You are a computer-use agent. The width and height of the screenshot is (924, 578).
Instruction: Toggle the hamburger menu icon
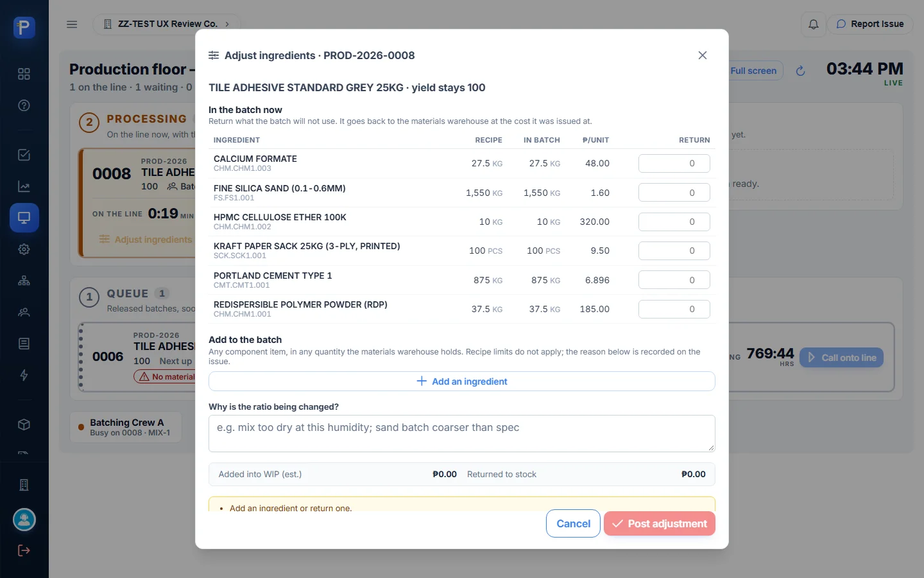pos(72,24)
